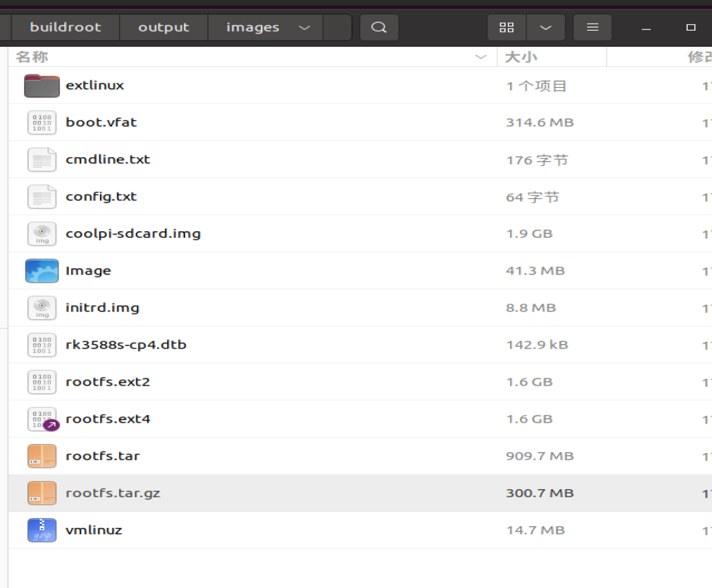Click the 314.6 MB size value
The width and height of the screenshot is (712, 588).
click(540, 123)
